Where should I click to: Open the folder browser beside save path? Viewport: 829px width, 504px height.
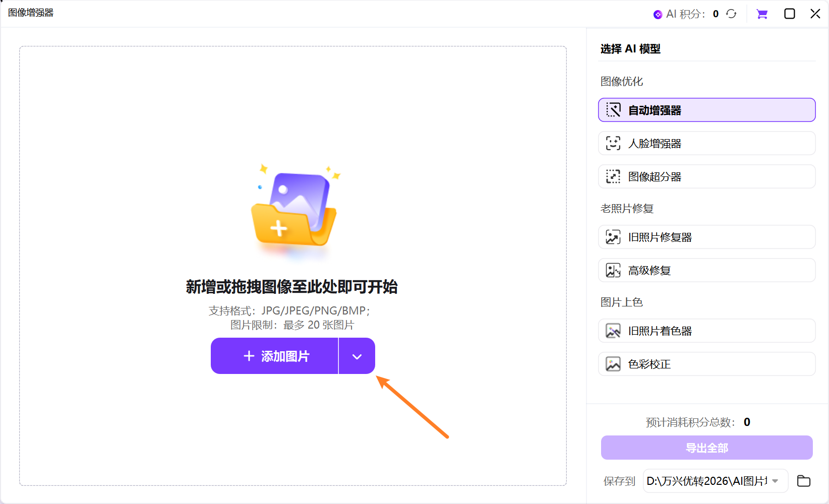coord(803,481)
